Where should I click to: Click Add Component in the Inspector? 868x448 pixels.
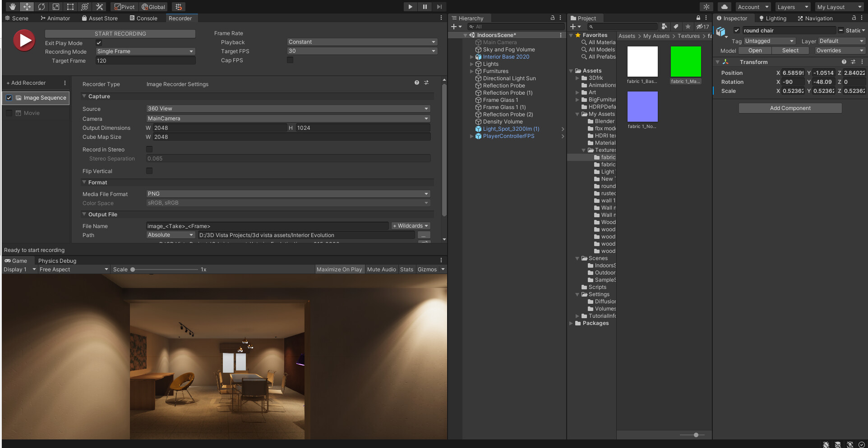click(x=790, y=108)
